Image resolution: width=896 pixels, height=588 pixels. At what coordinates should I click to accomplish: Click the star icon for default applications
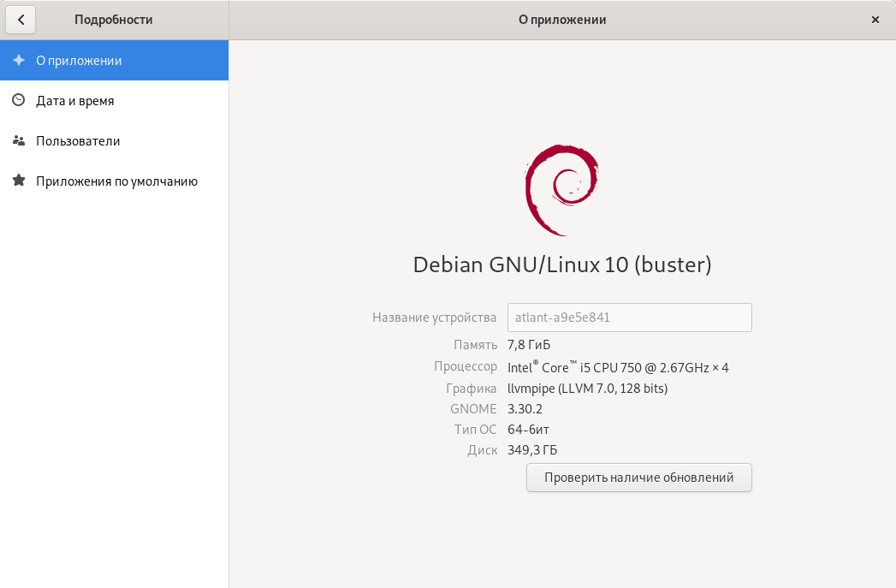[19, 181]
